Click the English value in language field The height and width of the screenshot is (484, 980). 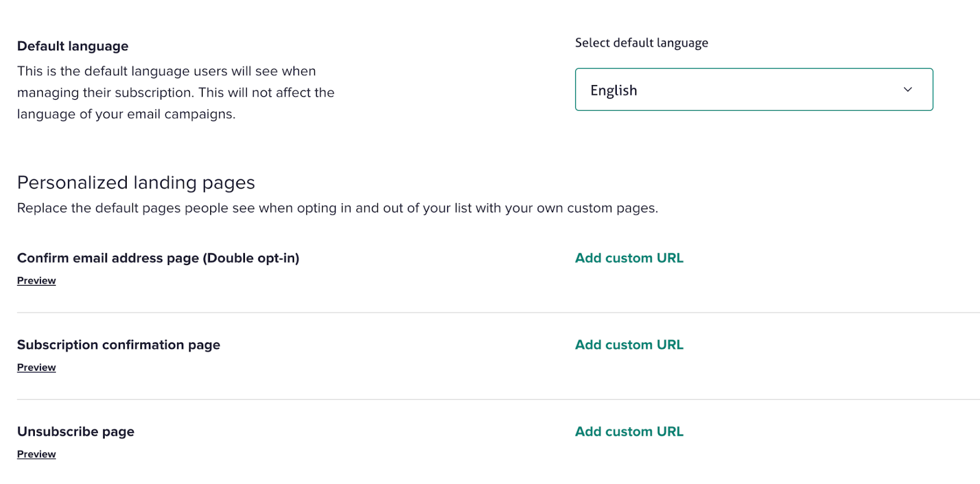(614, 91)
